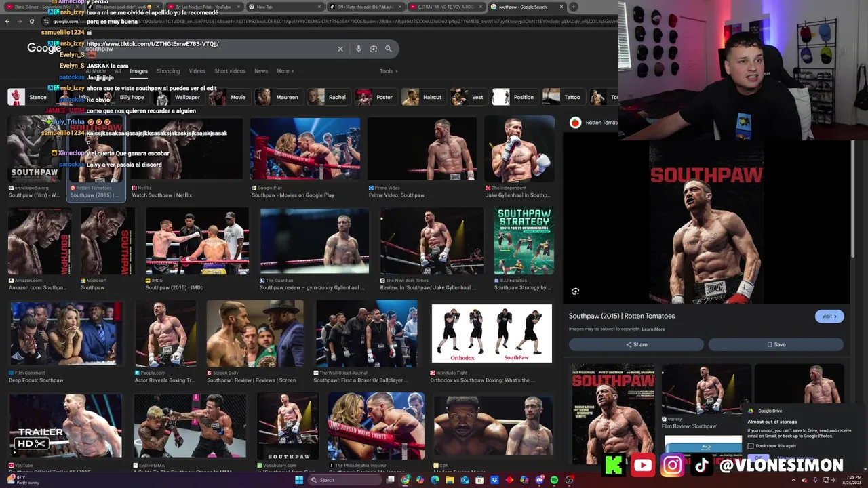The width and height of the screenshot is (868, 488).
Task: Click the Visit button for Rotten Tomatoes
Action: (x=829, y=316)
